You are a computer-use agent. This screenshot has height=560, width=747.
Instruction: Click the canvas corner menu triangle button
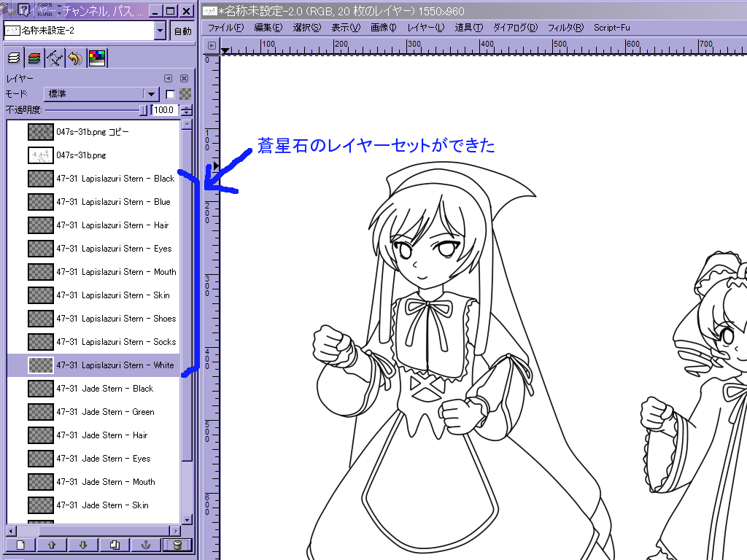212,46
